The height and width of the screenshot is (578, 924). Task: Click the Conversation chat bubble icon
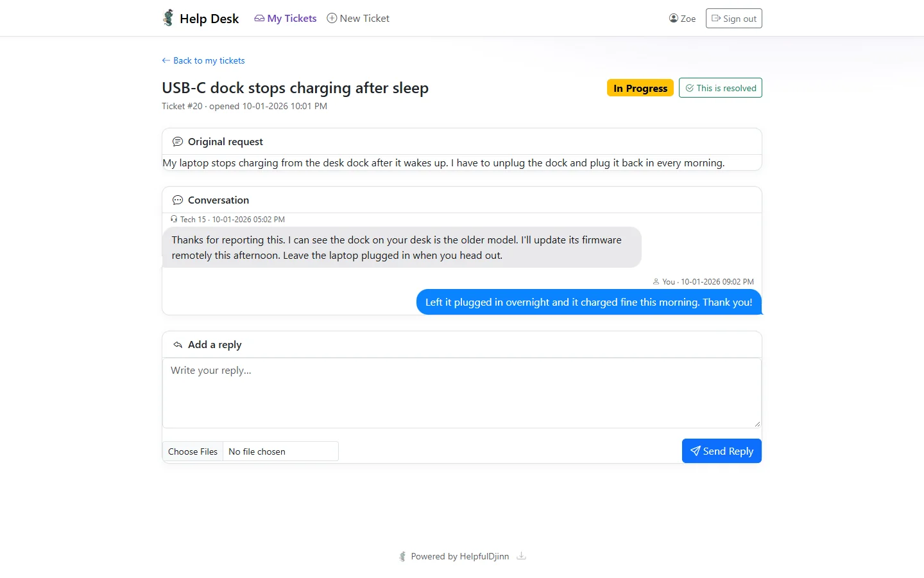(178, 200)
